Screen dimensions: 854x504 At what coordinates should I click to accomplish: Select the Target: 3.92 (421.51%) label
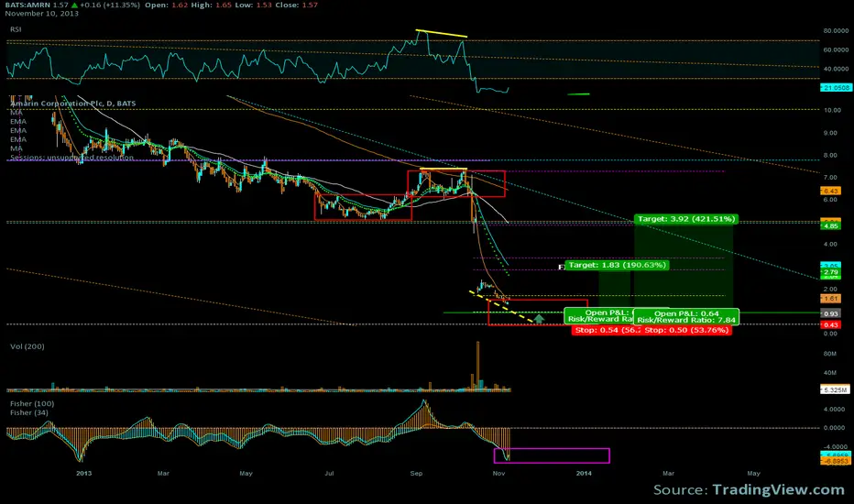click(x=686, y=219)
